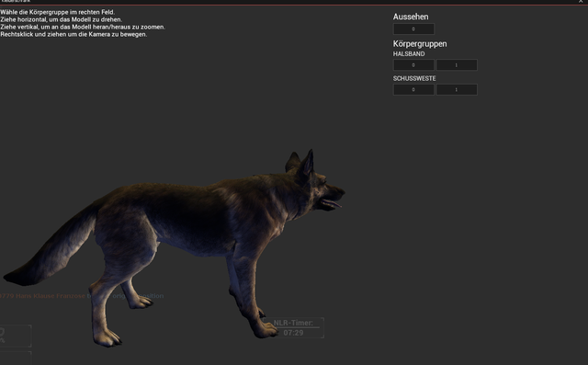Click the 'HALSBAND' label
The height and width of the screenshot is (365, 588).
[x=409, y=54]
